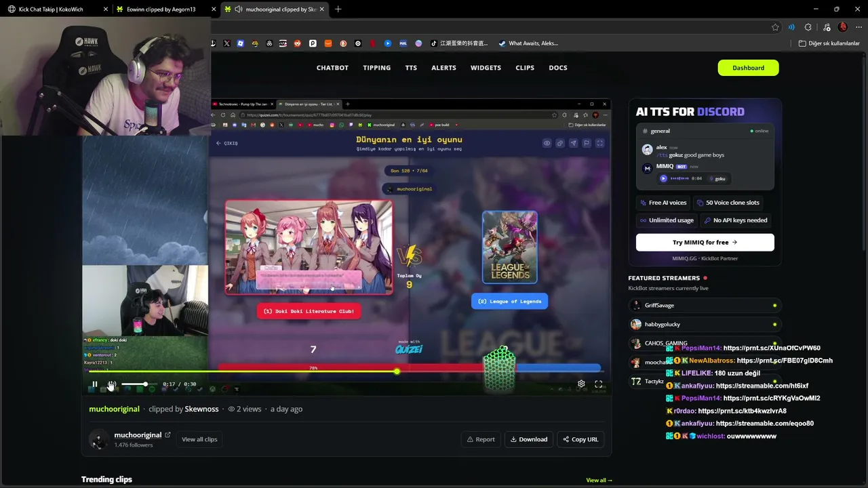
Task: Click tab audio speaker icon on active tab
Action: pos(239,9)
